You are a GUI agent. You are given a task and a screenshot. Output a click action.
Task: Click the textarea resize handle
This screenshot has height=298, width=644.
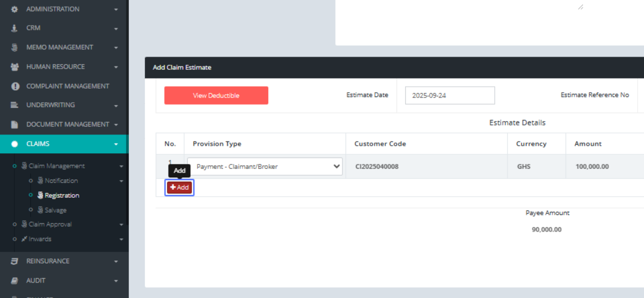580,7
